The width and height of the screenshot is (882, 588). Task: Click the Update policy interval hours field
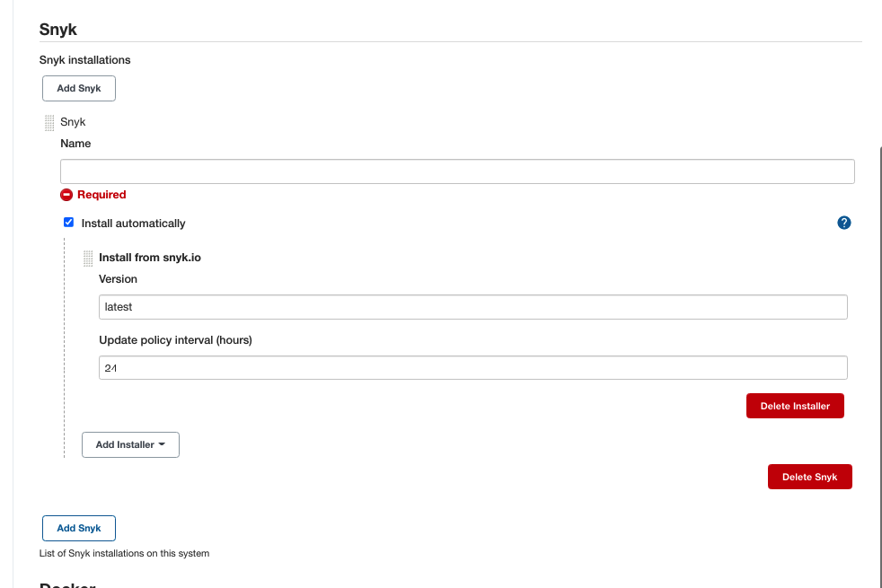click(x=472, y=367)
